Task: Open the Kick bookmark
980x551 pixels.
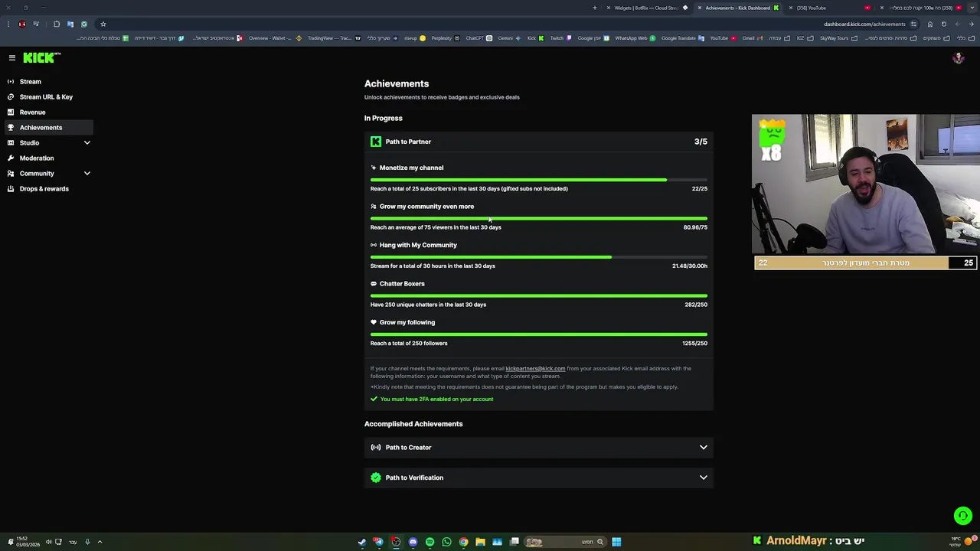Action: coord(535,38)
